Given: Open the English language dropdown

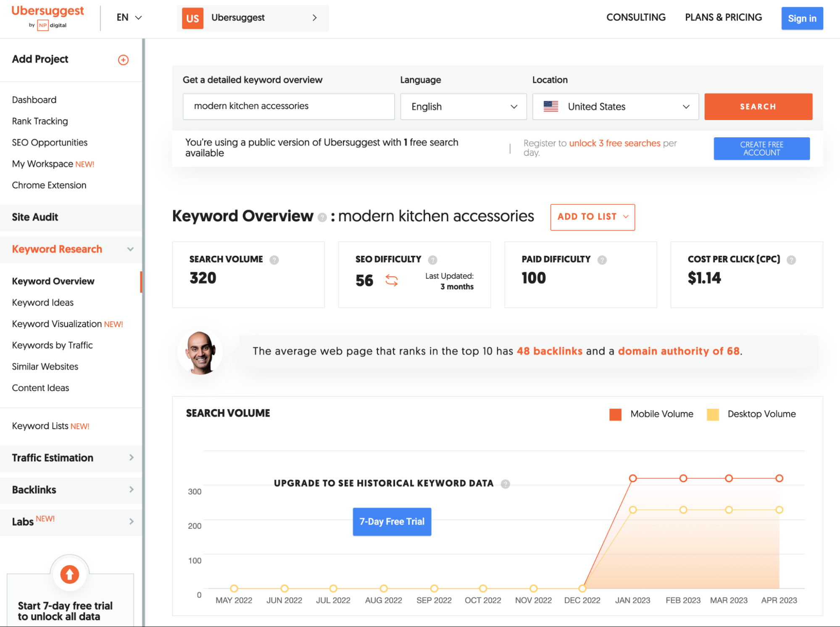Looking at the screenshot, I should click(x=463, y=107).
